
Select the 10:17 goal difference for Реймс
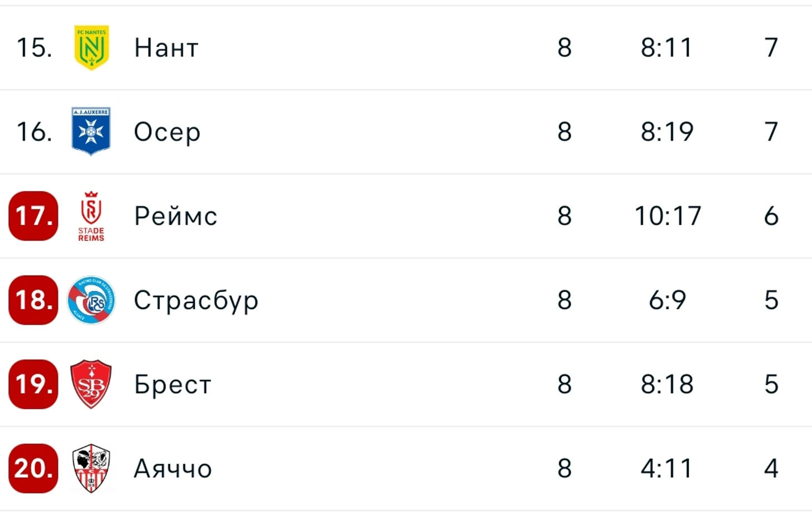point(668,216)
